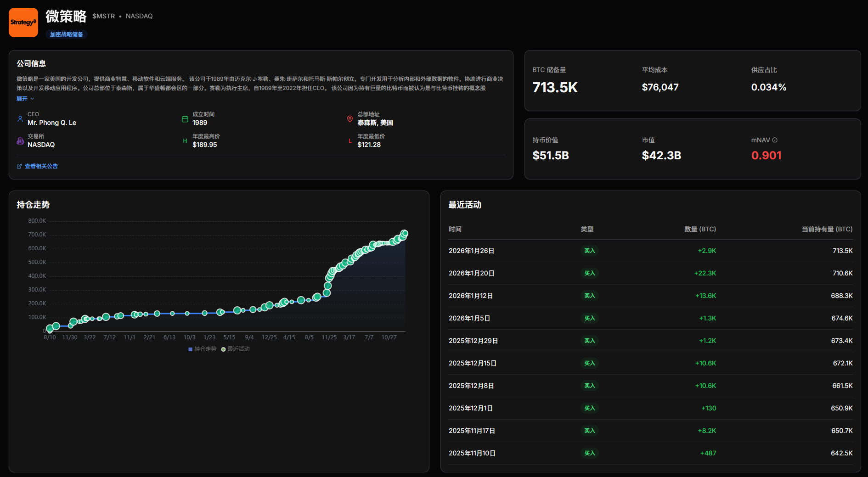Click the latest data point on holdings chart
Screen dimensions: 868x477
[x=405, y=233]
